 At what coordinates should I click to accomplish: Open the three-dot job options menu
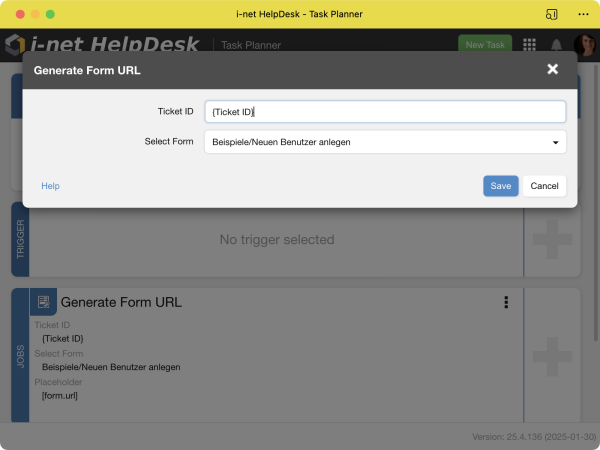(506, 303)
